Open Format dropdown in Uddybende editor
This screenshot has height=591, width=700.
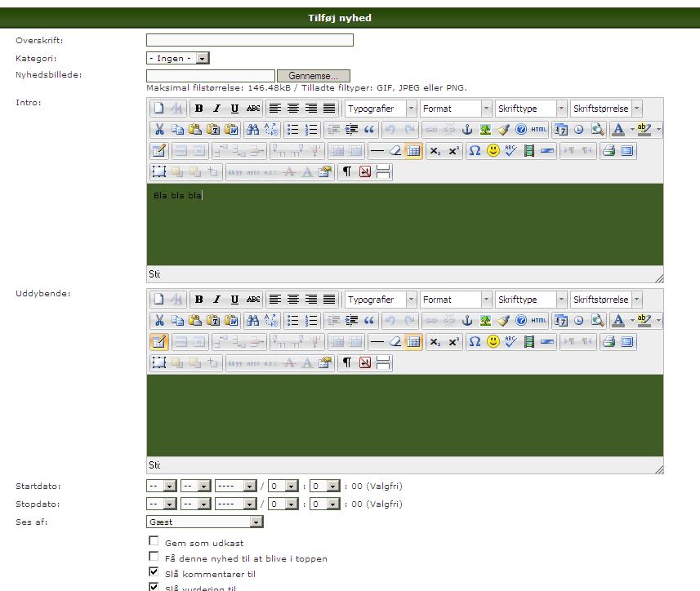[456, 300]
